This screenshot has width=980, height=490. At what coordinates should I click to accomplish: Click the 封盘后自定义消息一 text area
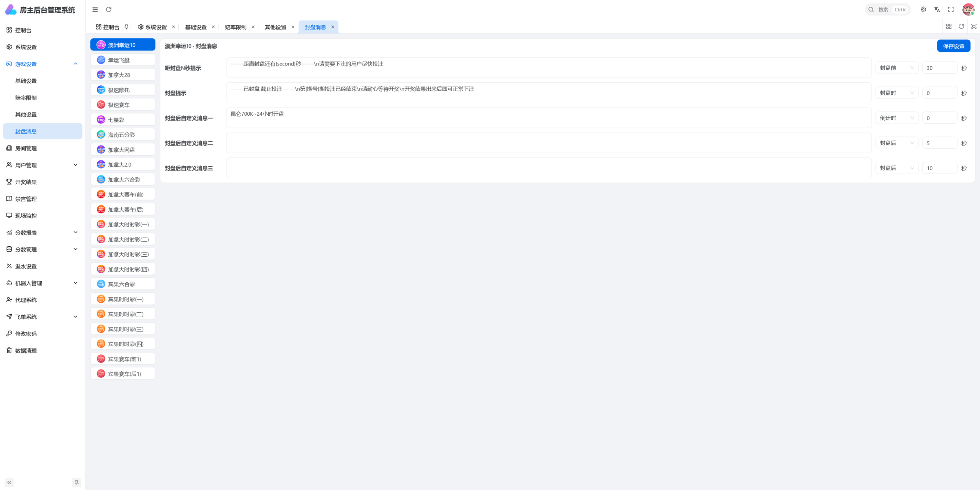[x=549, y=118]
